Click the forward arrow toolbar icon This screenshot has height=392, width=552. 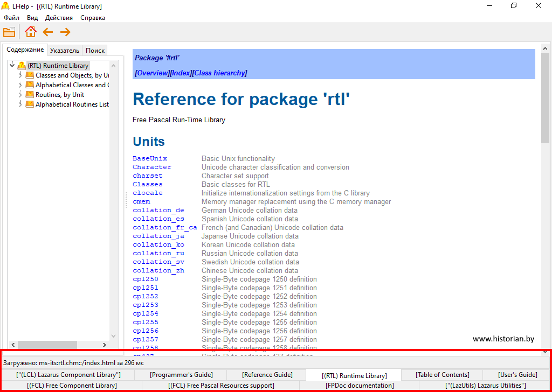pyautogui.click(x=65, y=32)
